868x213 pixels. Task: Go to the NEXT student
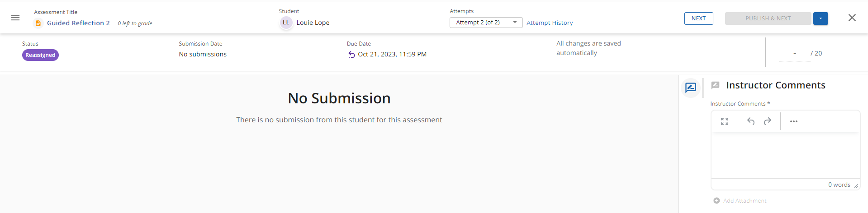(698, 19)
